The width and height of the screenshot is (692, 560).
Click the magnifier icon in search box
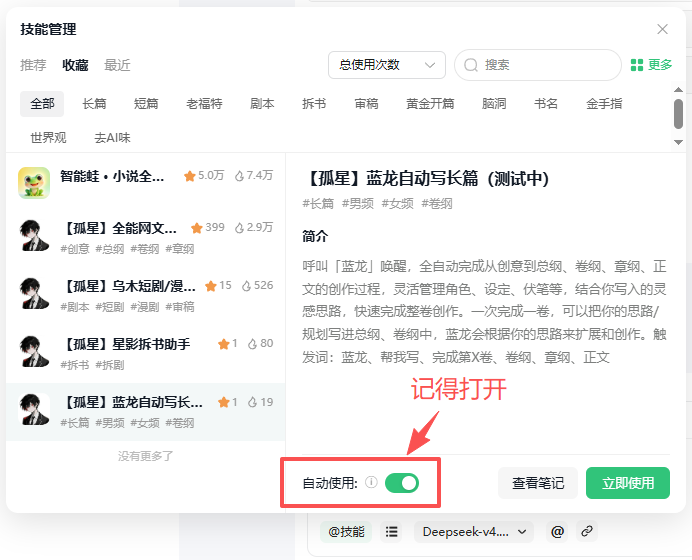[471, 65]
